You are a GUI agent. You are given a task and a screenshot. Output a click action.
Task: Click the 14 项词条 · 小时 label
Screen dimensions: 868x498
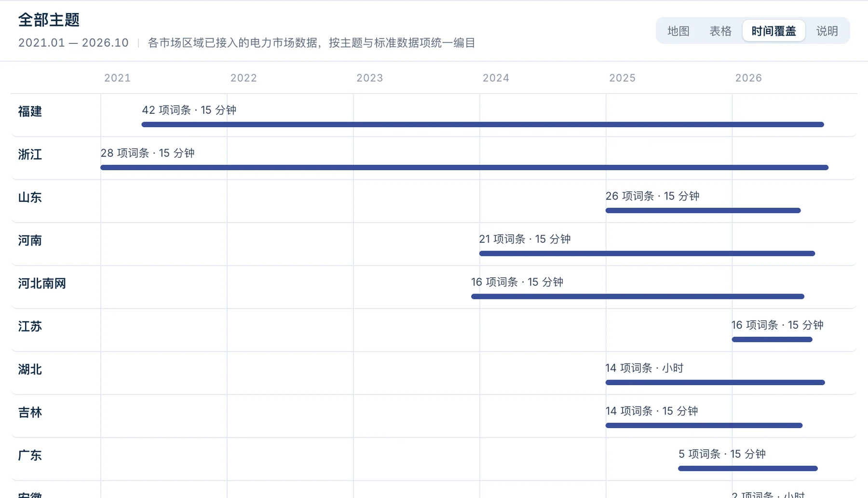coord(644,368)
